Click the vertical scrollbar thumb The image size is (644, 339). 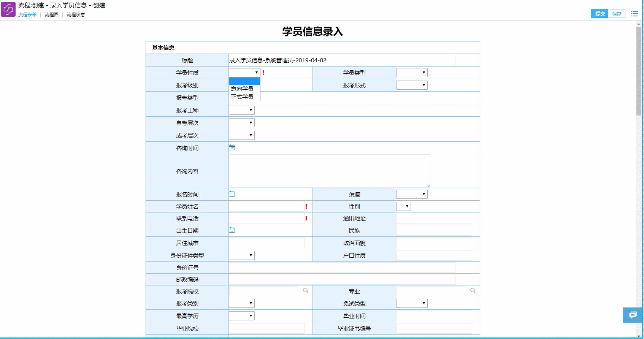639,71
